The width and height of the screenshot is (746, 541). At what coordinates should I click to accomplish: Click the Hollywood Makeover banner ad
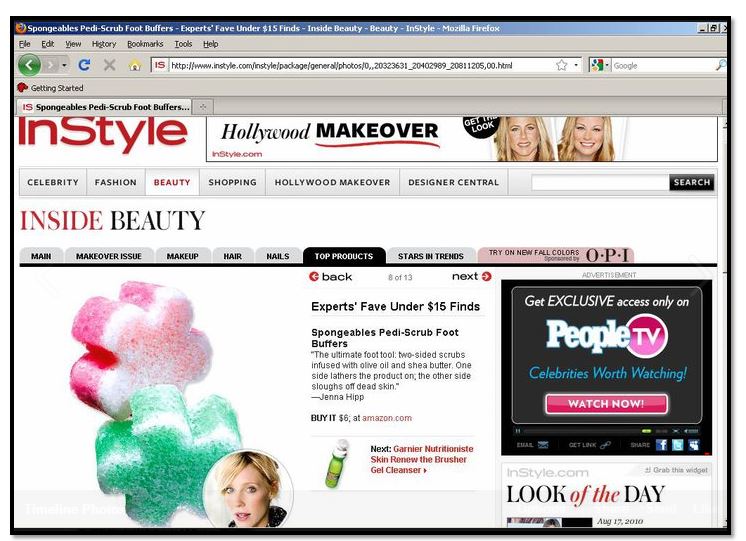461,139
